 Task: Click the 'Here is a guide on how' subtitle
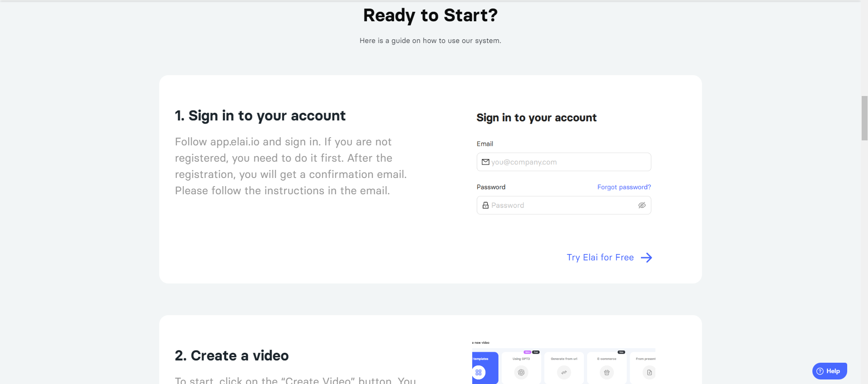(x=430, y=41)
